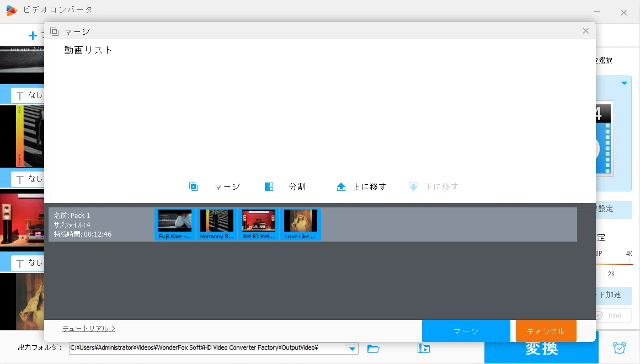Confirm with the blue マージ button
Image resolution: width=640 pixels, height=364 pixels.
pos(466,331)
